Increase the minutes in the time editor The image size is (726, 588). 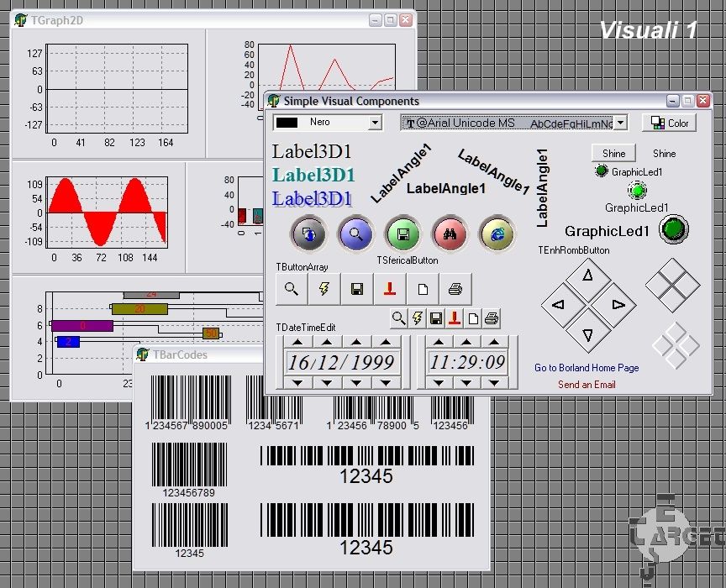[466, 342]
